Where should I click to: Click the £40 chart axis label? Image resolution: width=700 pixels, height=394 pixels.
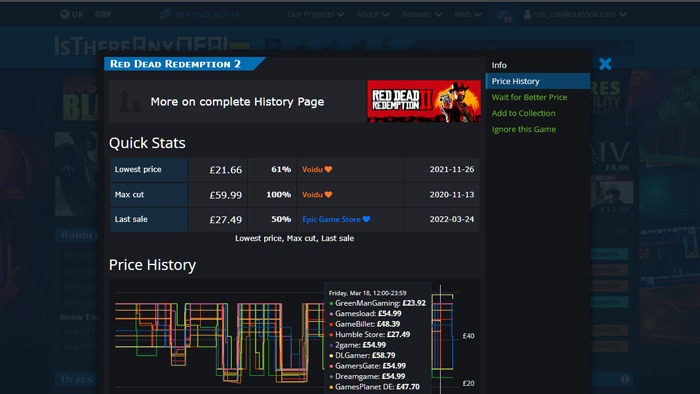[x=468, y=336]
